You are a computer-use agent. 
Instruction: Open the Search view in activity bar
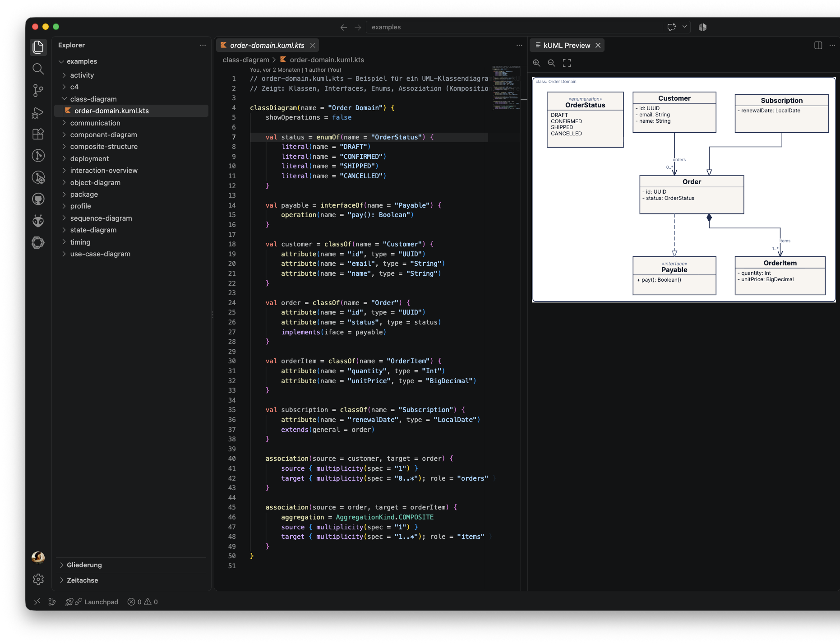coord(38,69)
